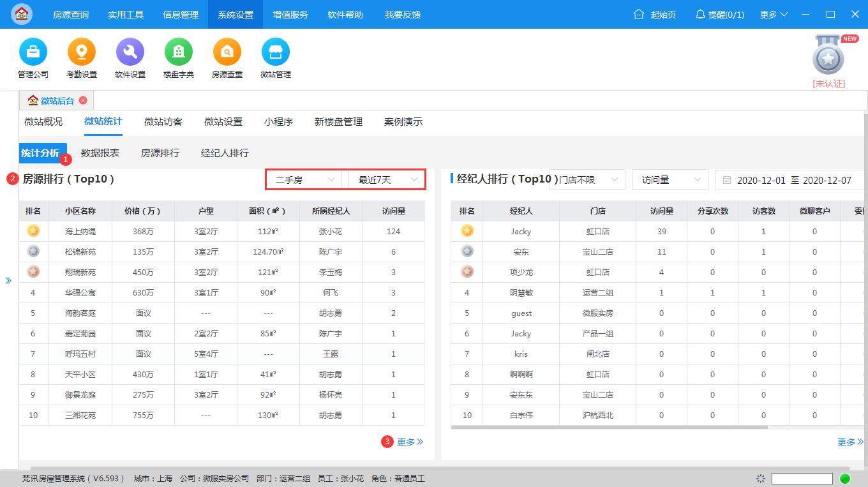Switch to the 数据报表 tab
This screenshot has height=487, width=868.
[x=100, y=153]
